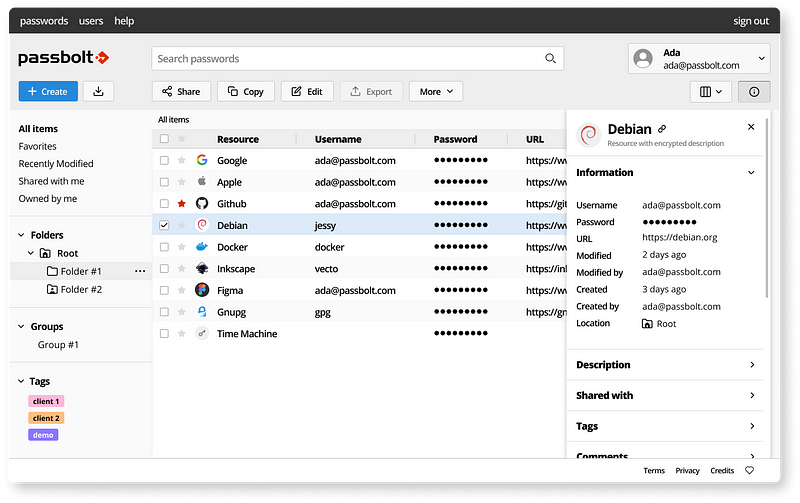Click the Copy button
The height and width of the screenshot is (503, 800).
(x=246, y=91)
